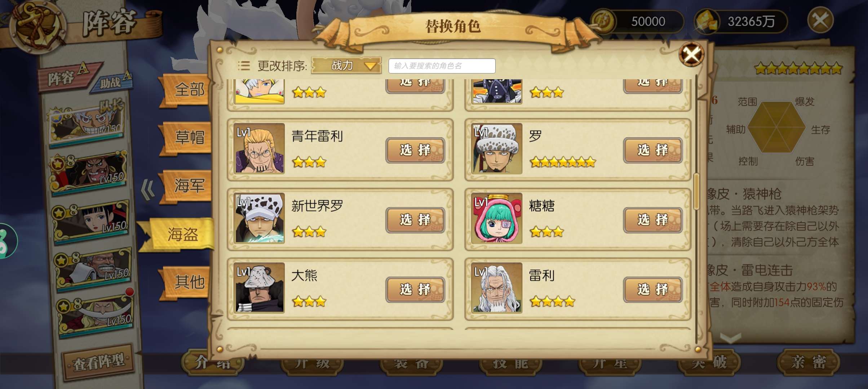Collapse sidebar with double chevron arrow

[148, 189]
